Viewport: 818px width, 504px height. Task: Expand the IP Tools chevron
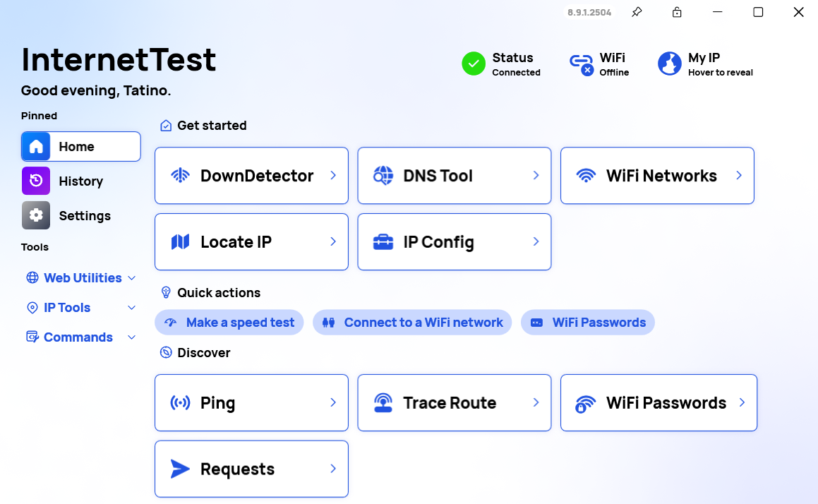point(132,308)
